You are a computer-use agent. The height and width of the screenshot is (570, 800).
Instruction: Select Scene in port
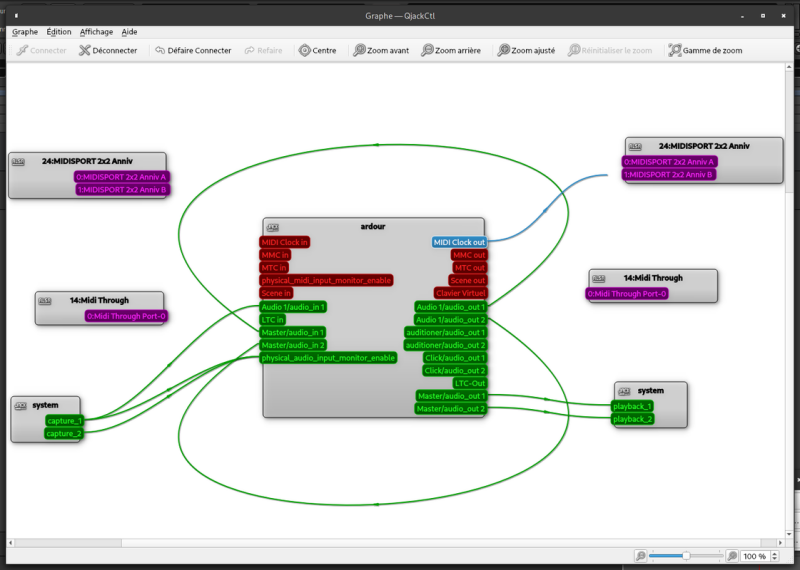click(x=276, y=293)
